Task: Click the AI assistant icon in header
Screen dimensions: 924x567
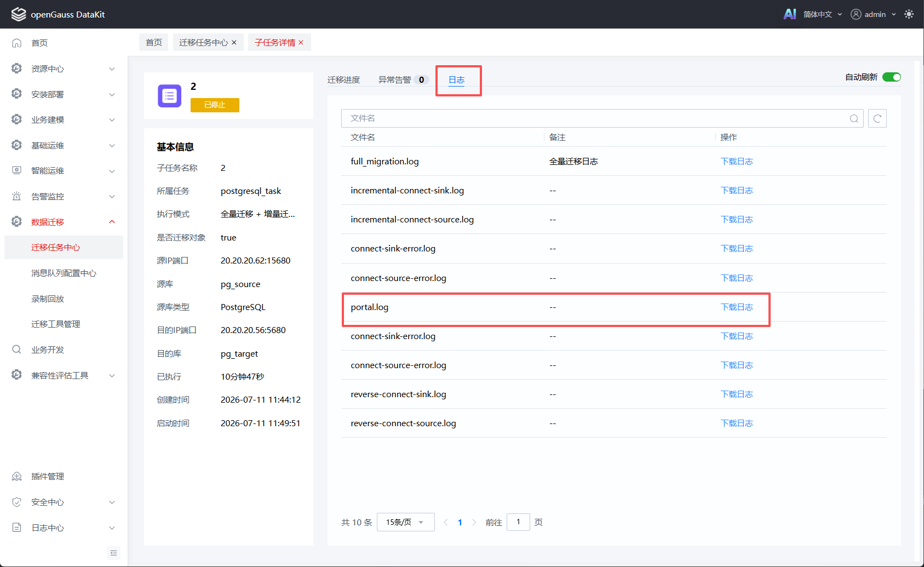Action: 790,14
